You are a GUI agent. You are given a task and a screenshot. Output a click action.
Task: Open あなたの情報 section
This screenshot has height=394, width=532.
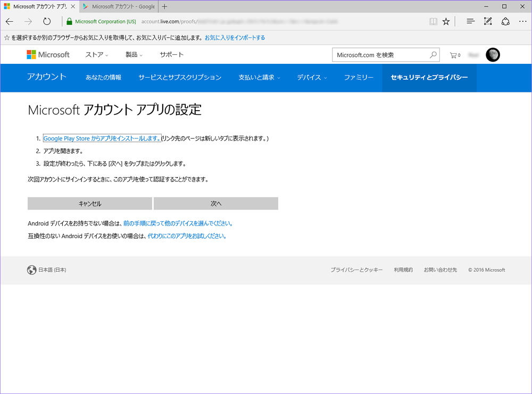coord(104,77)
